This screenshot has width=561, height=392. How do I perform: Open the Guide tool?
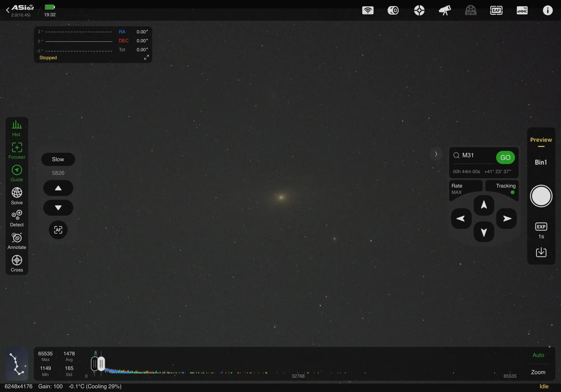point(17,173)
